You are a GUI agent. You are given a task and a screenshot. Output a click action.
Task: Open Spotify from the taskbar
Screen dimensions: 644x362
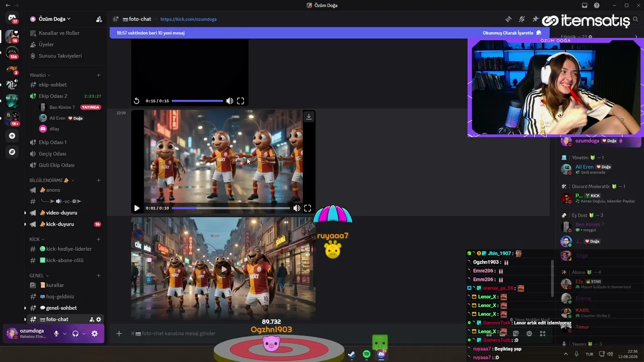[367, 354]
